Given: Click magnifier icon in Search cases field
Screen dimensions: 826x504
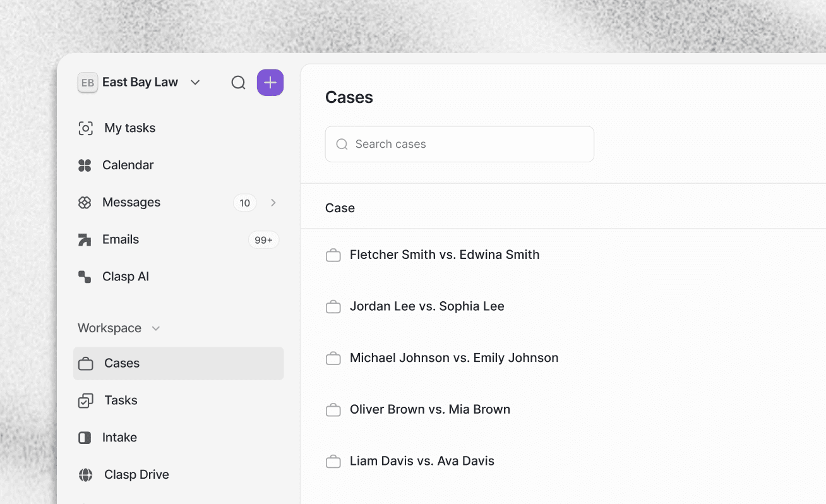Looking at the screenshot, I should 342,144.
